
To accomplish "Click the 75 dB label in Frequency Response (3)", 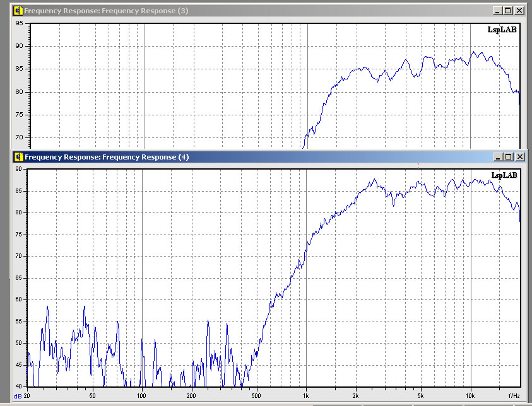I will [x=19, y=115].
